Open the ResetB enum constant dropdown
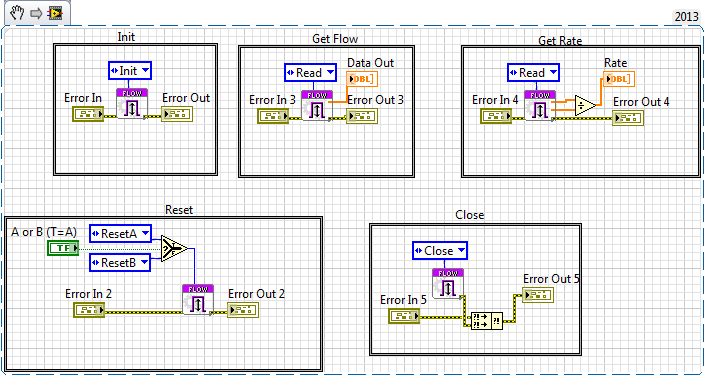 coord(120,263)
